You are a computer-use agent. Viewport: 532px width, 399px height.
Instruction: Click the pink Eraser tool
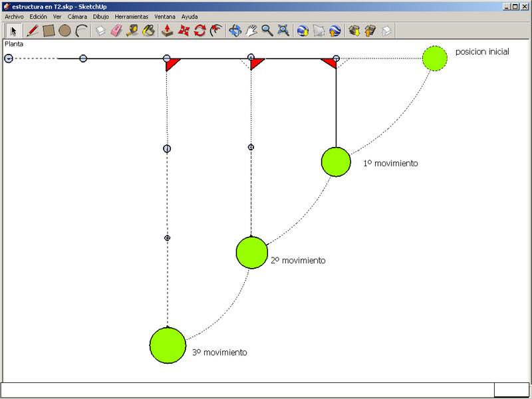click(117, 31)
